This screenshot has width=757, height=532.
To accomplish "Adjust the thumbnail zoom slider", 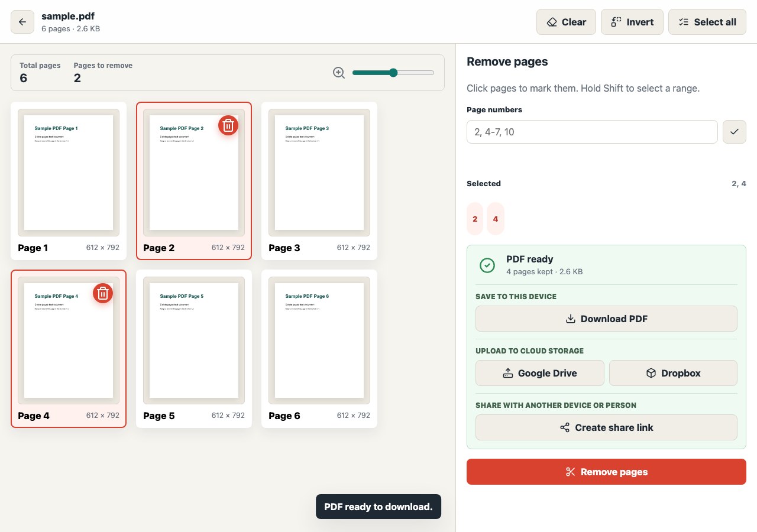I will (393, 73).
